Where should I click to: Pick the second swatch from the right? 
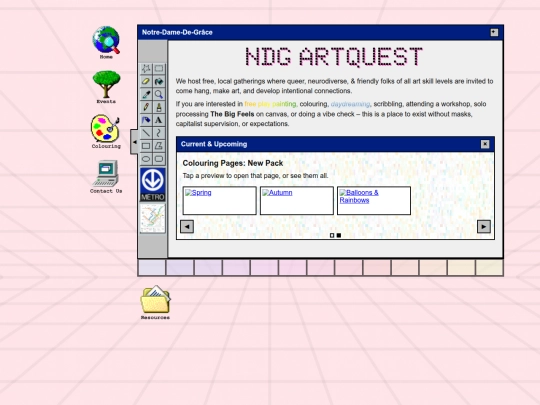[x=461, y=268]
